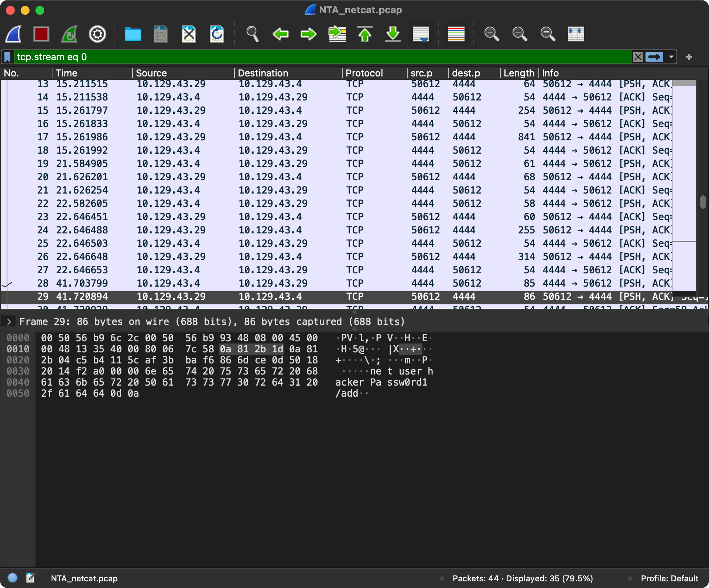Viewport: 709px width, 588px height.
Task: Start capturing packets with shark fin icon
Action: pyautogui.click(x=14, y=34)
